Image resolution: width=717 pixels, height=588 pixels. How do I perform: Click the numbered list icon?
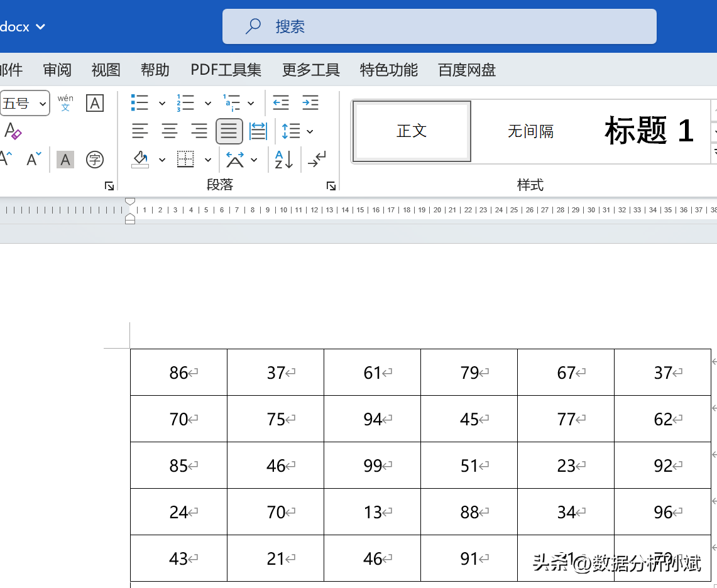pyautogui.click(x=185, y=103)
